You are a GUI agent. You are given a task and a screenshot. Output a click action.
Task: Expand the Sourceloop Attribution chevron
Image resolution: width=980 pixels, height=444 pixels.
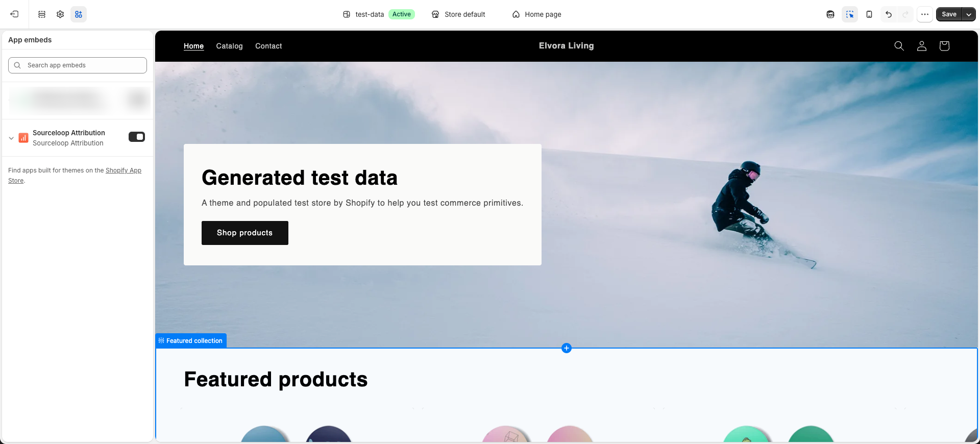11,138
